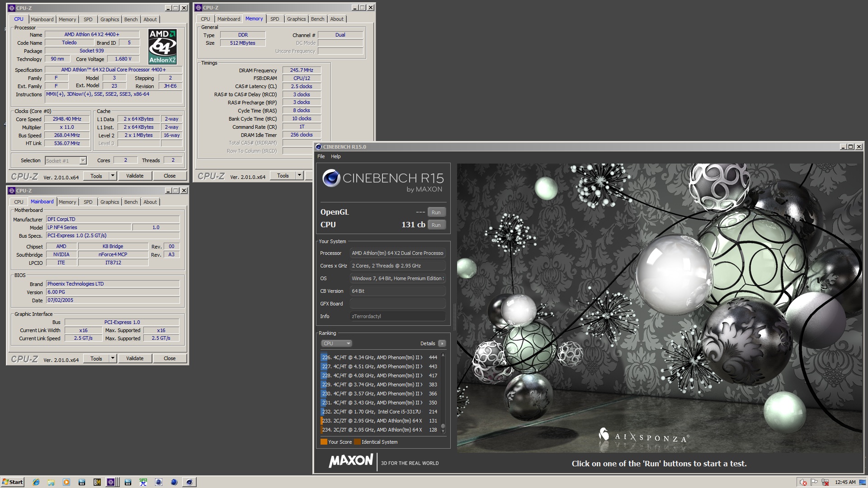This screenshot has width=868, height=488.
Task: Select ranking row 234 Athlon 64 X2 score 128
Action: (380, 430)
